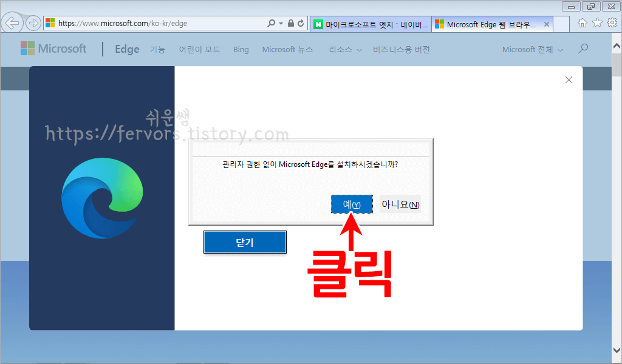Image resolution: width=622 pixels, height=364 pixels.
Task: Open the Microsoft 뉴스 nav link
Action: click(x=287, y=50)
